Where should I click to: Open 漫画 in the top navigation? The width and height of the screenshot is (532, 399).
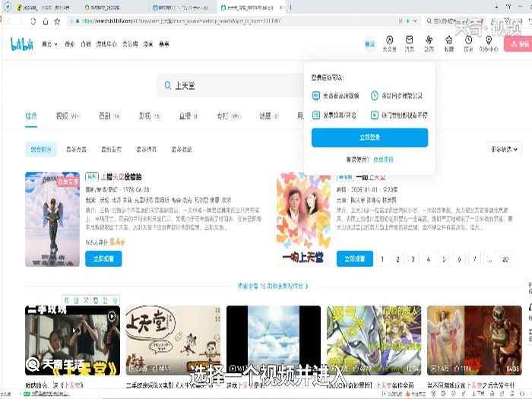coord(148,44)
